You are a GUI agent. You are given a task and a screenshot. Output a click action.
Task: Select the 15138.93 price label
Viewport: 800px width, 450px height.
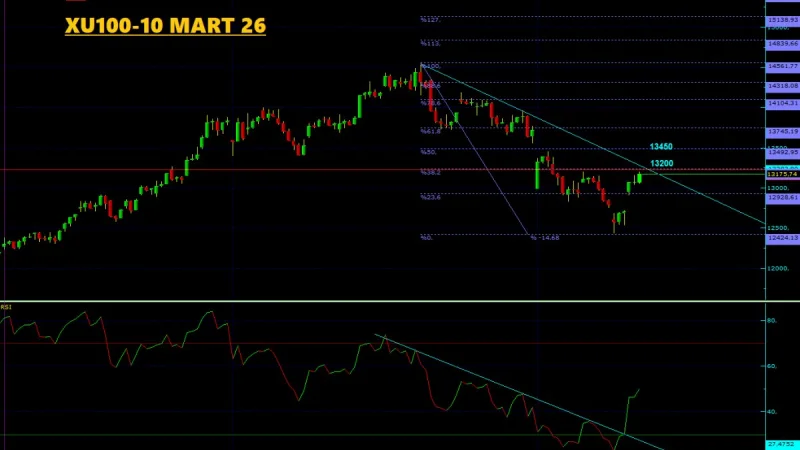783,19
